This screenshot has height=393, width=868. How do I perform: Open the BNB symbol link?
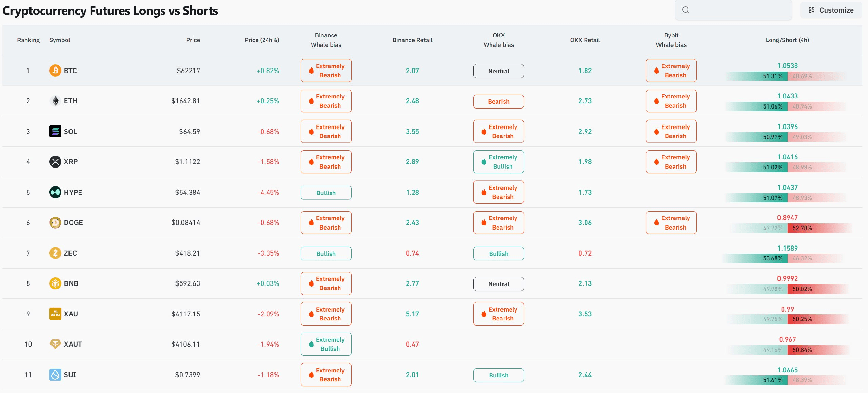[71, 283]
